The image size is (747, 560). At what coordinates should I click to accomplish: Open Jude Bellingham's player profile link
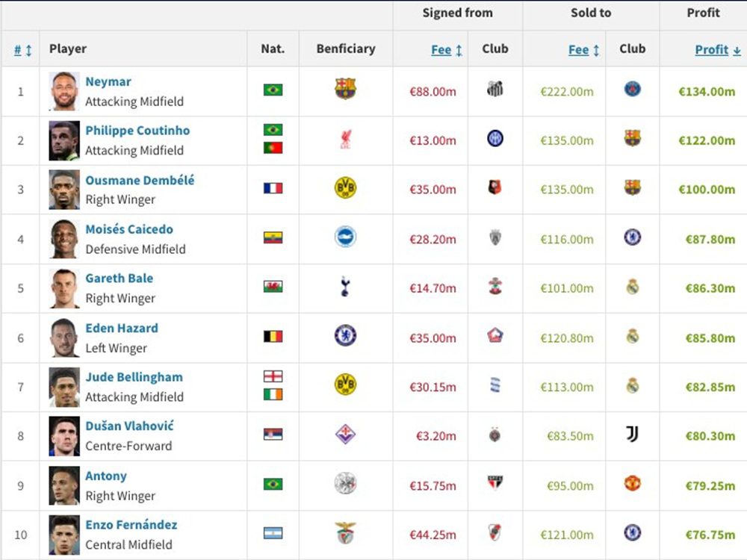click(x=134, y=377)
